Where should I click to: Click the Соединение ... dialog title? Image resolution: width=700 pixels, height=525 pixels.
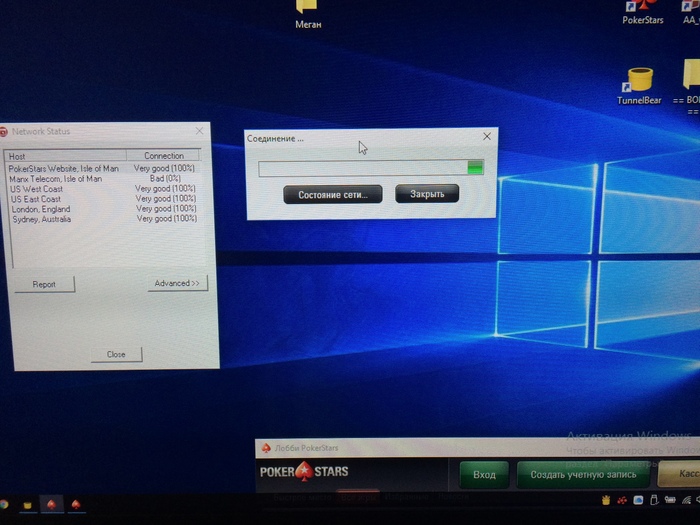pyautogui.click(x=275, y=139)
